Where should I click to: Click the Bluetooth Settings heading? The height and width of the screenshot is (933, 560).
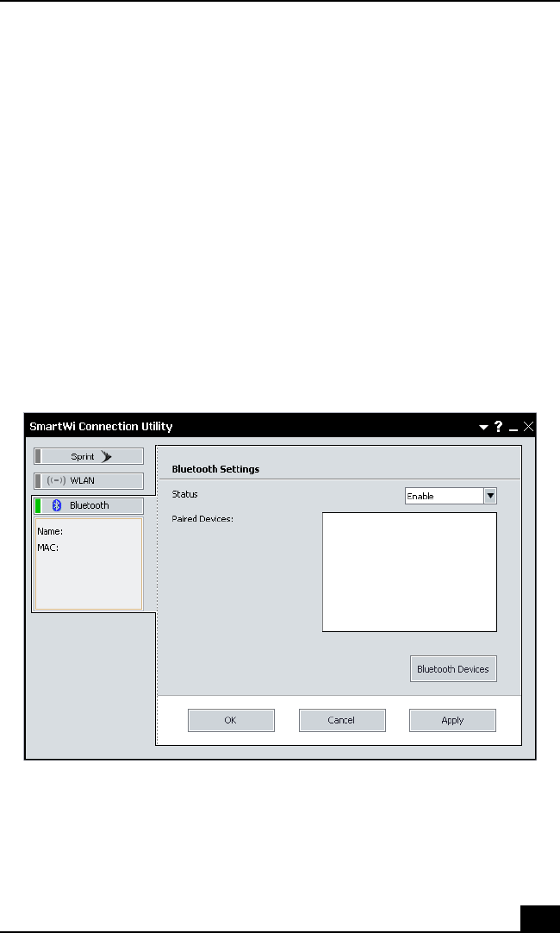click(x=215, y=469)
